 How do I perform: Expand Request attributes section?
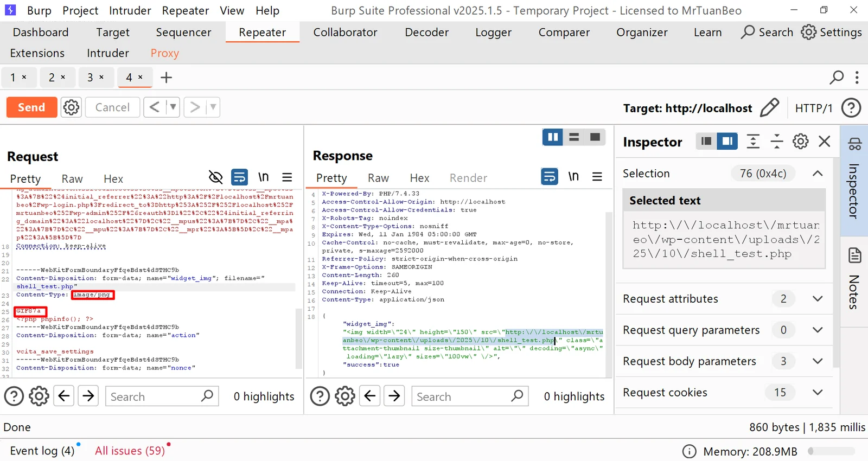818,299
